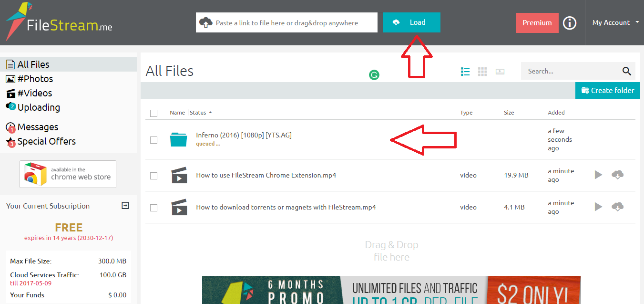Click the 6 Months Promo banner

coord(391,290)
